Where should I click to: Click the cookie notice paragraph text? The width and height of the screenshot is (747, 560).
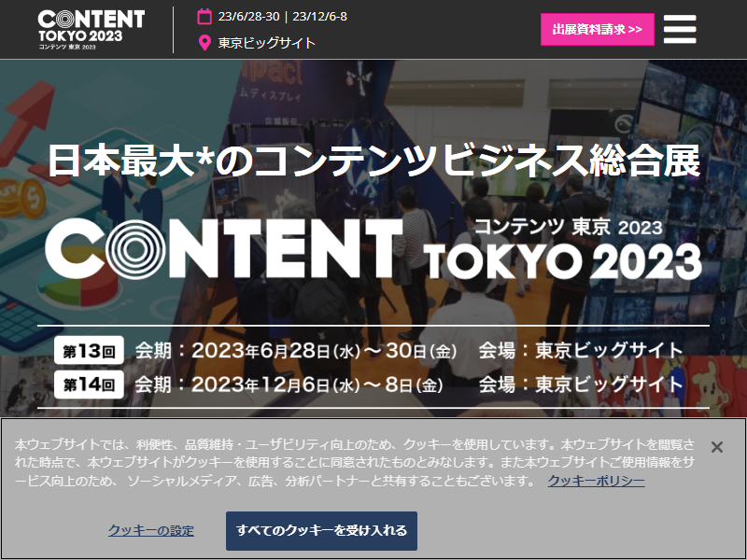point(355,462)
